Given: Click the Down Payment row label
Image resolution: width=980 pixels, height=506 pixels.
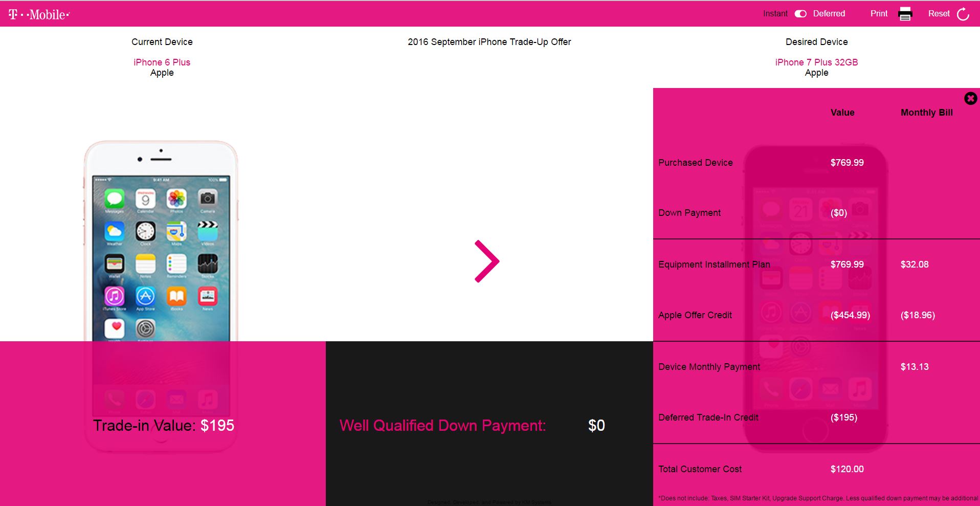Looking at the screenshot, I should [689, 213].
